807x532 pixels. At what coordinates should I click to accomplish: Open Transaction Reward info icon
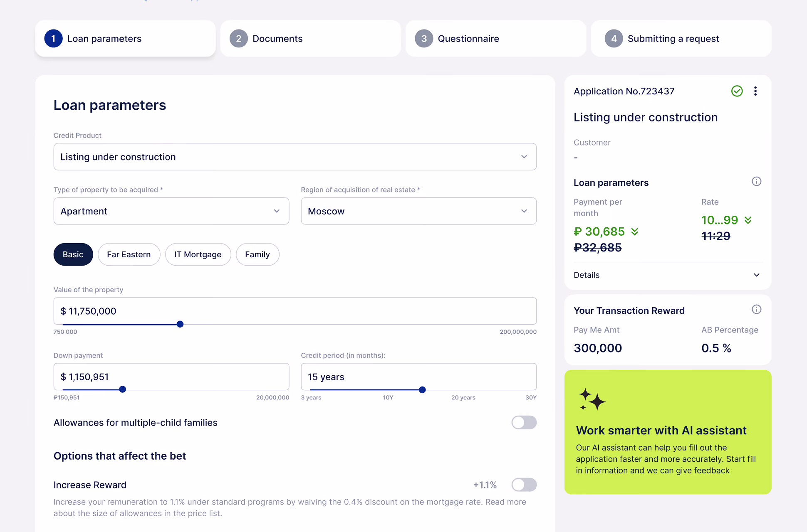(756, 310)
